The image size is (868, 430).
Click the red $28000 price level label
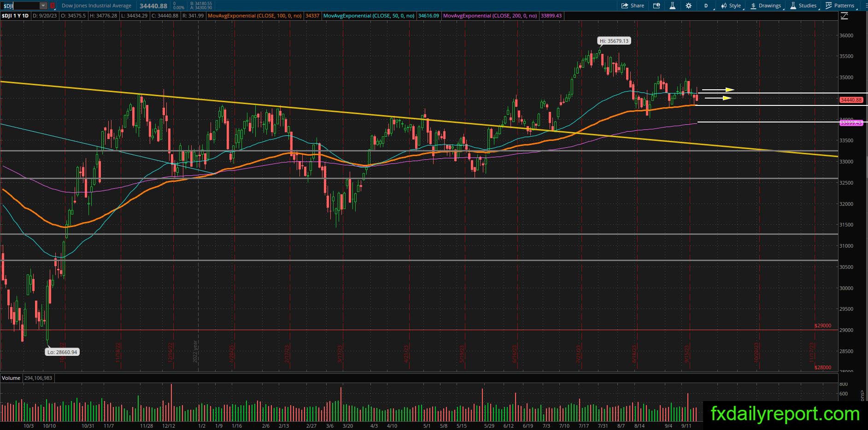pos(823,368)
